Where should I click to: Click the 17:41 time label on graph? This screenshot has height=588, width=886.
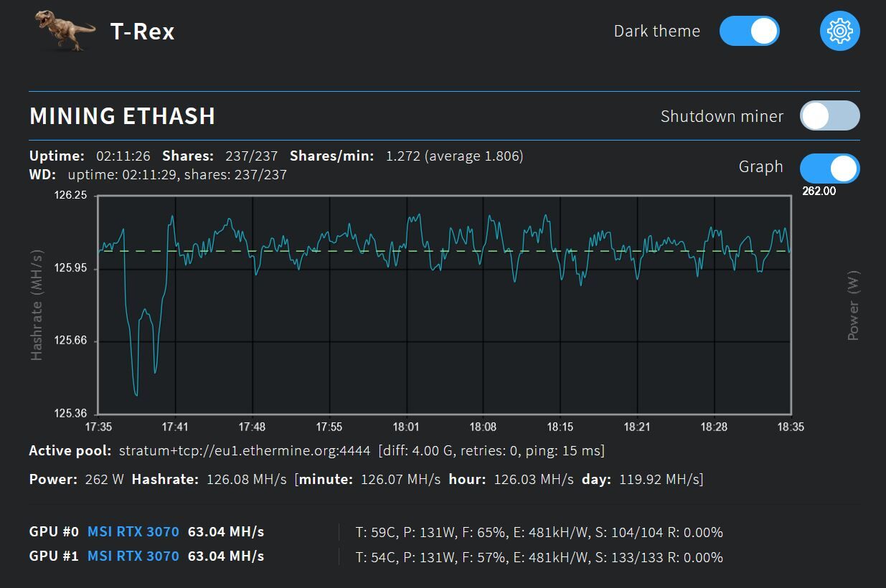coord(174,427)
